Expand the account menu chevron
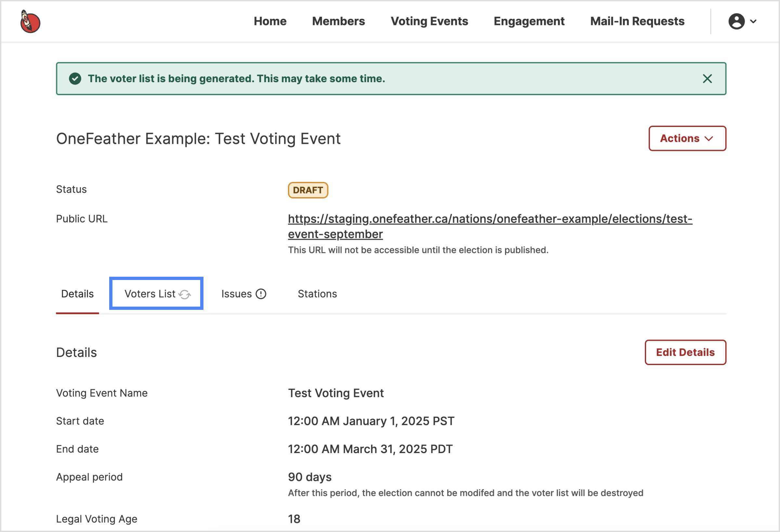 click(753, 21)
